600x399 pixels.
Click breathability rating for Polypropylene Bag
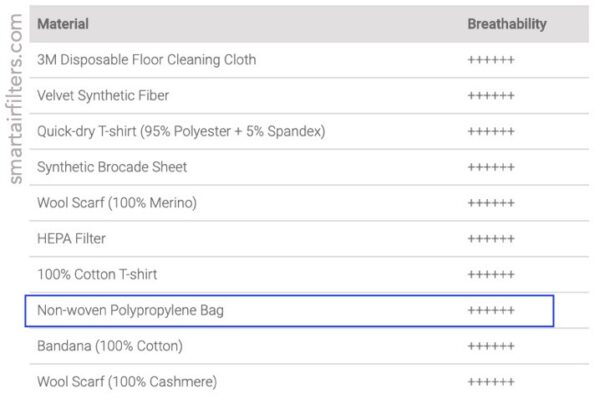(491, 310)
